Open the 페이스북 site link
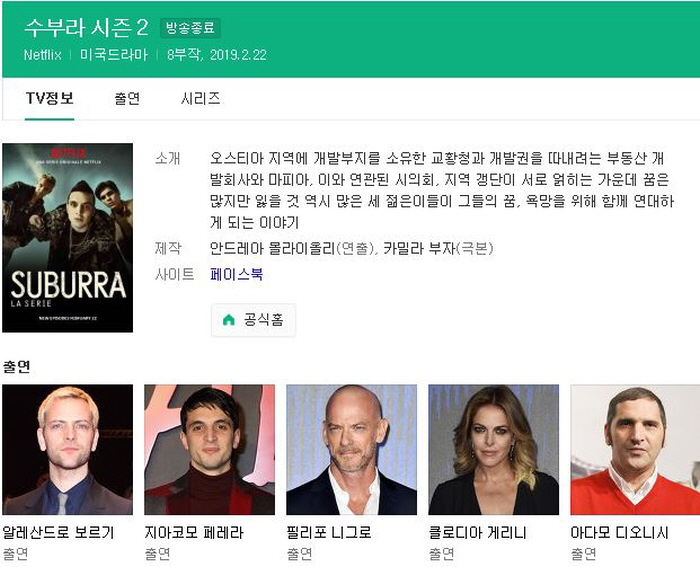The width and height of the screenshot is (700, 567). (x=237, y=274)
